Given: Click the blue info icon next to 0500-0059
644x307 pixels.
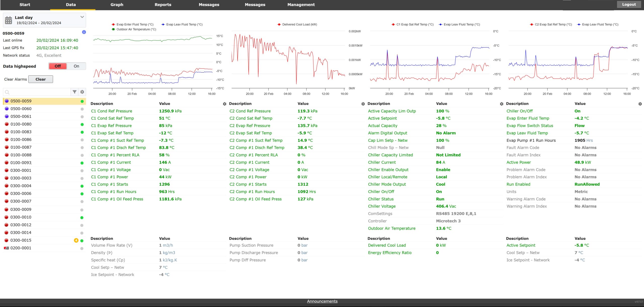Looking at the screenshot, I should [x=84, y=32].
